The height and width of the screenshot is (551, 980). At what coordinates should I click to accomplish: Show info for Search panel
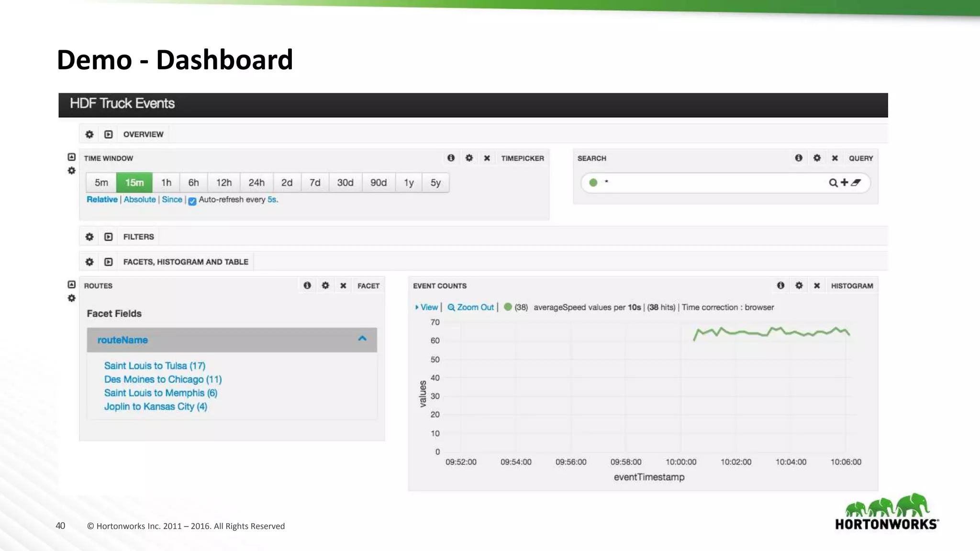799,158
